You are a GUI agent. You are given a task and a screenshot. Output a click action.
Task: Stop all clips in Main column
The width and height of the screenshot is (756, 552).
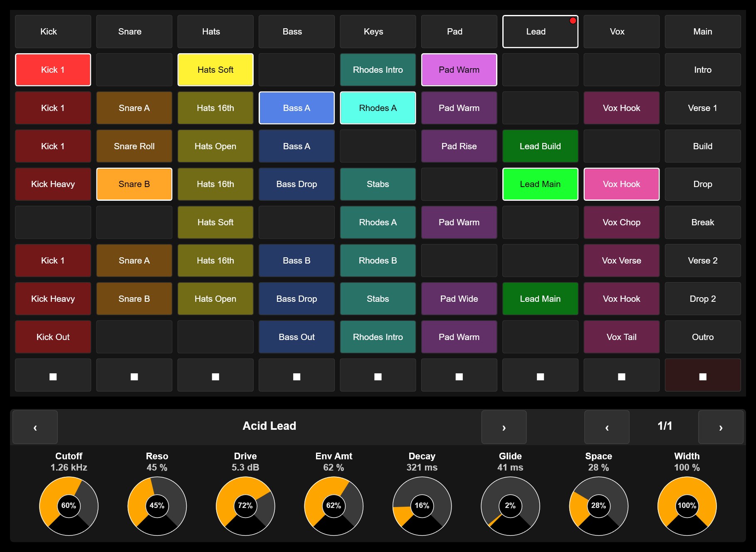[703, 375]
